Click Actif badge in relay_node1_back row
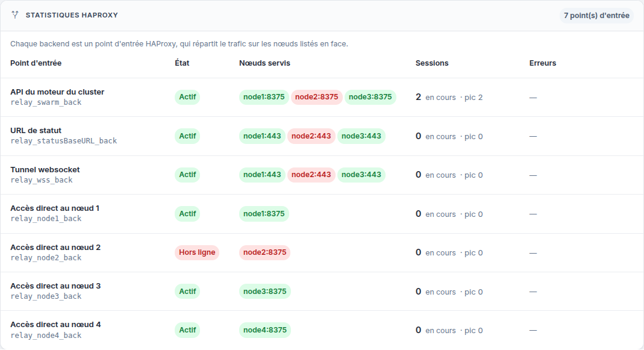The height and width of the screenshot is (350, 644). pos(187,214)
